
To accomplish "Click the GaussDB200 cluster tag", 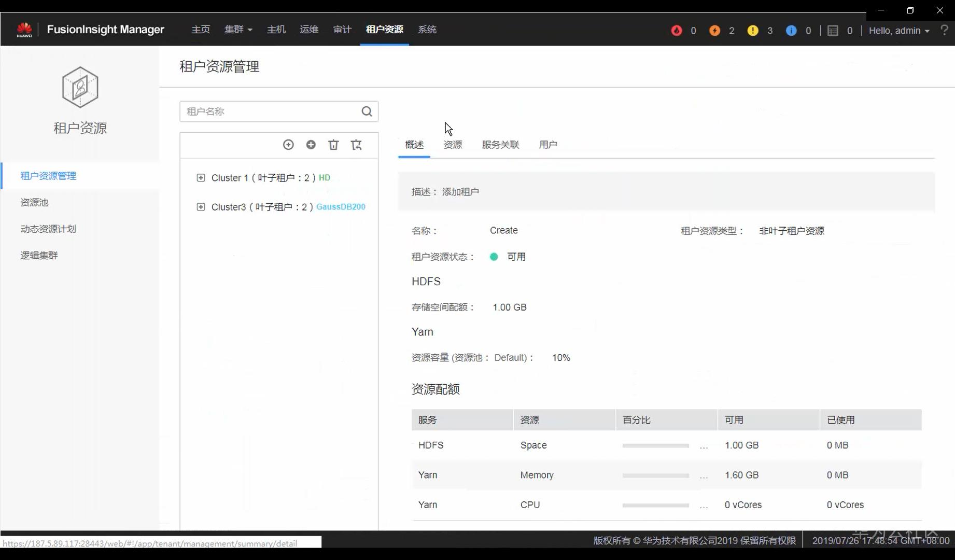I will pyautogui.click(x=341, y=207).
